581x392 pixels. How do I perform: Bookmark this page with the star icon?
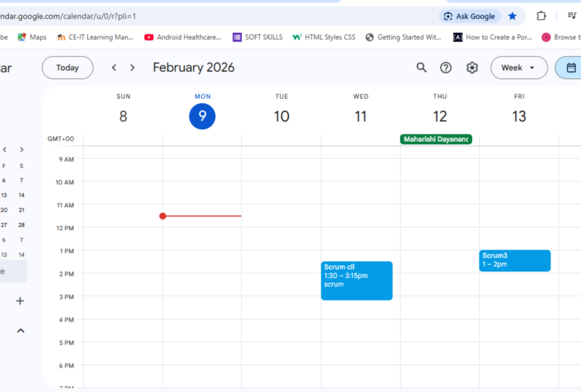click(513, 16)
